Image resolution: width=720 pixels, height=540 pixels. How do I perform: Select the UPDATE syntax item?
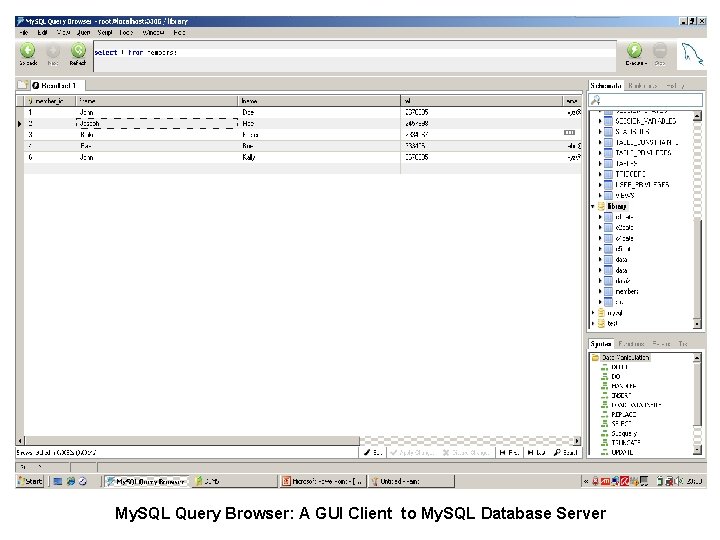tap(622, 452)
